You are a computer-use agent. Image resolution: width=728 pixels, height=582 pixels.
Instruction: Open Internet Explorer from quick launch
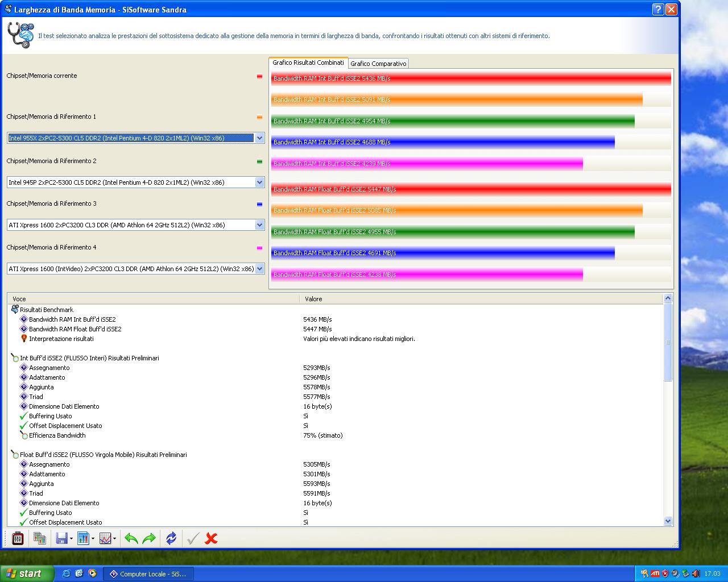[66, 573]
